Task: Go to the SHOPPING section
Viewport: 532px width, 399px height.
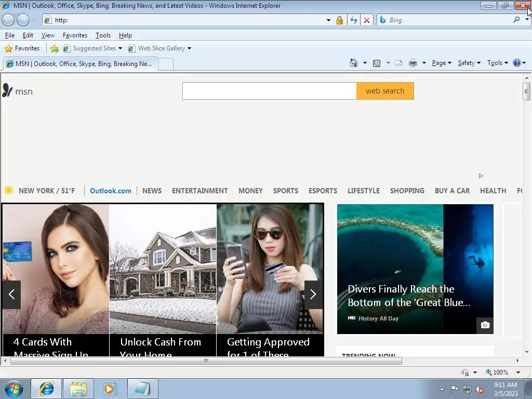Action: point(407,191)
